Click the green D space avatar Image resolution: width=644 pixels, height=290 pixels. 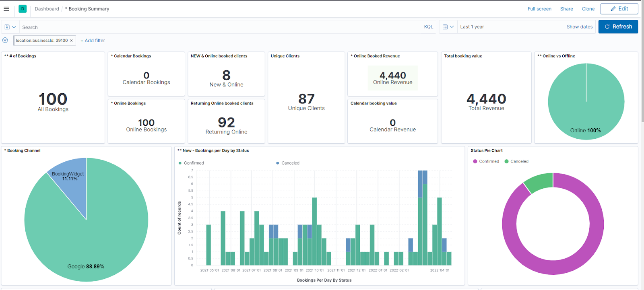point(23,9)
